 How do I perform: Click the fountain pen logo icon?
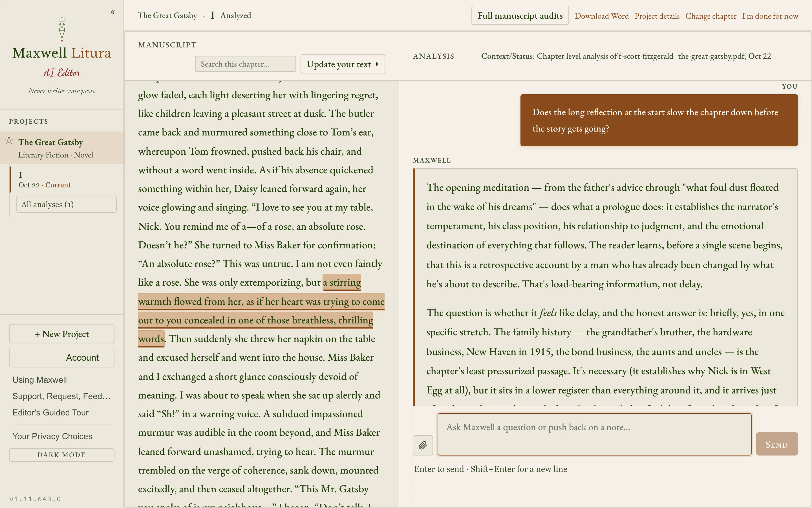point(62,29)
